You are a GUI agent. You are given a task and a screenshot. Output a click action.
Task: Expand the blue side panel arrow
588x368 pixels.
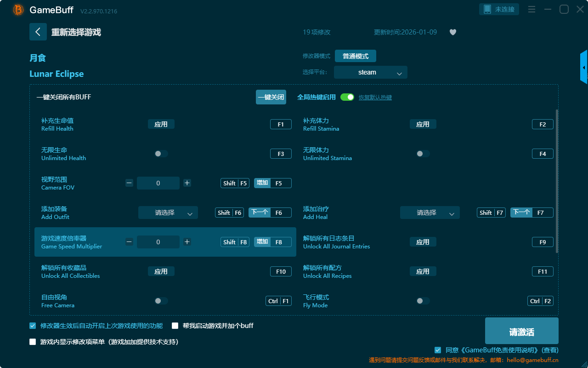tap(584, 67)
